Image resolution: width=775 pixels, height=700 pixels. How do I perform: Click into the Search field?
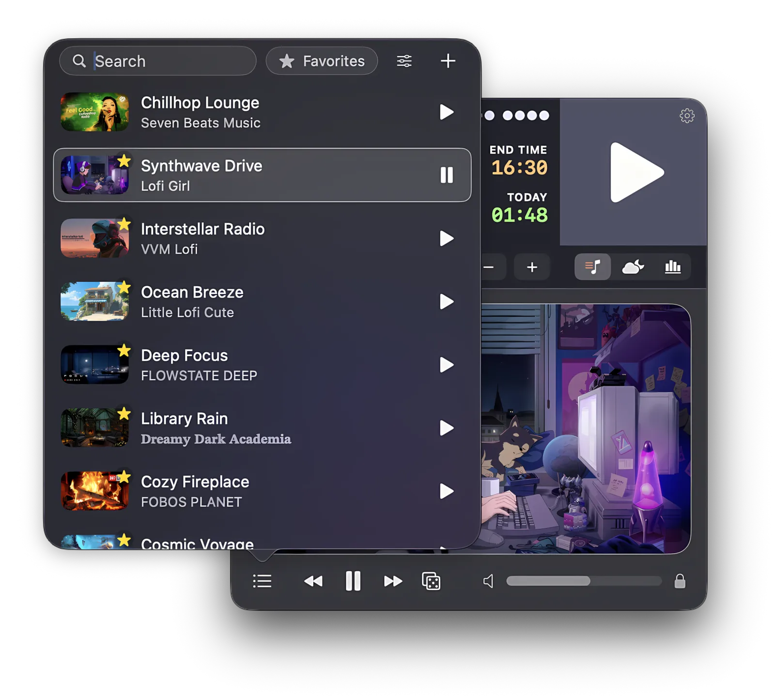[x=158, y=61]
